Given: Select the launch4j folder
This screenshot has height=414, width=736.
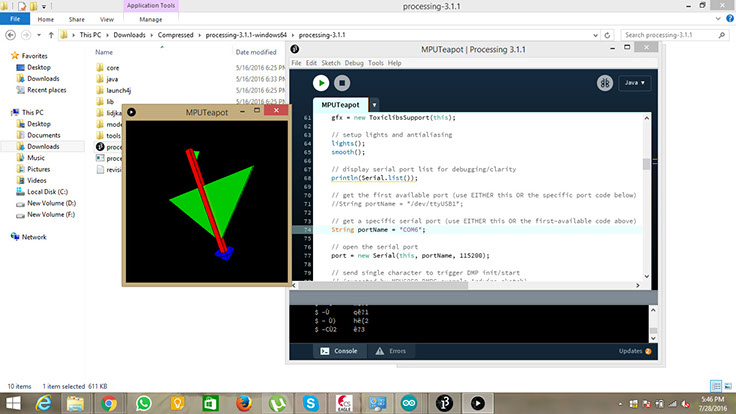Looking at the screenshot, I should [118, 90].
